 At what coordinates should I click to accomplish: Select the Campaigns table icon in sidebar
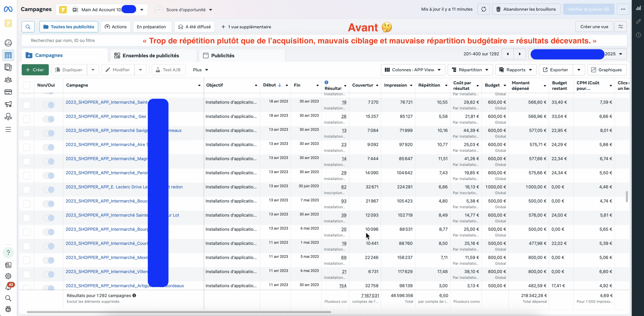8,55
